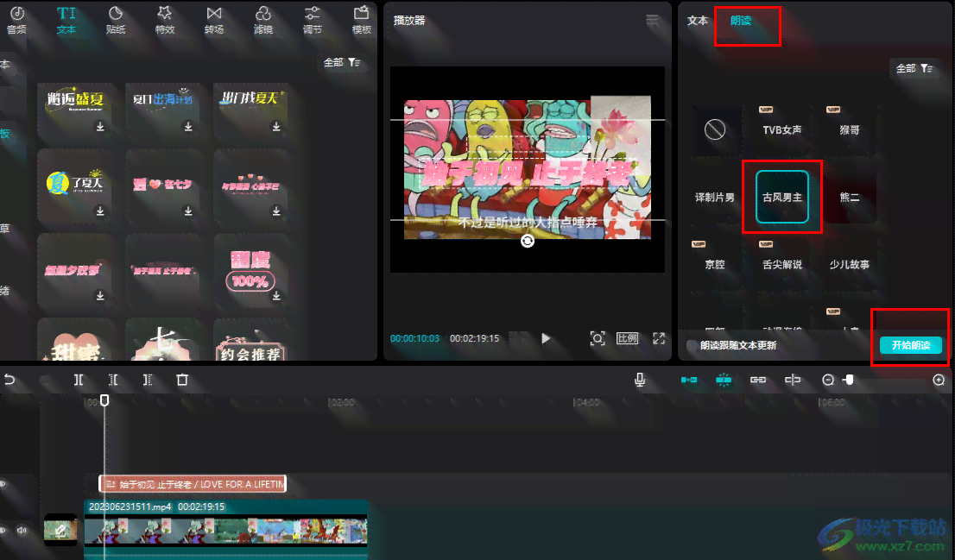Viewport: 955px width, 560px height.
Task: Select the no-voice (none) option
Action: (715, 129)
